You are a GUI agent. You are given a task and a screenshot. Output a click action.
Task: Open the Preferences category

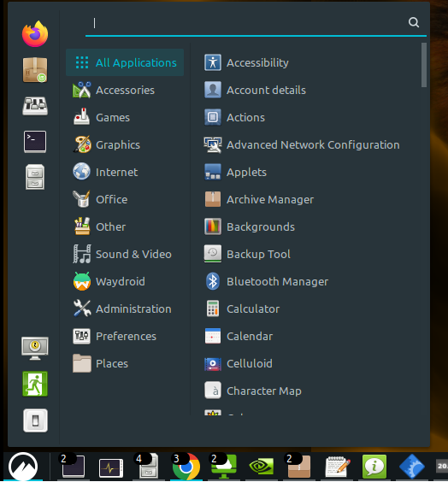[125, 337]
